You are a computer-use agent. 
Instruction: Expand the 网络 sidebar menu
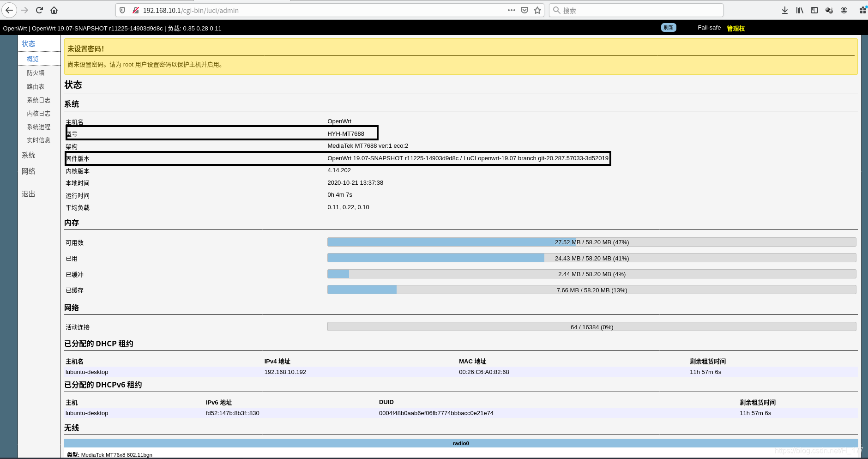[29, 171]
